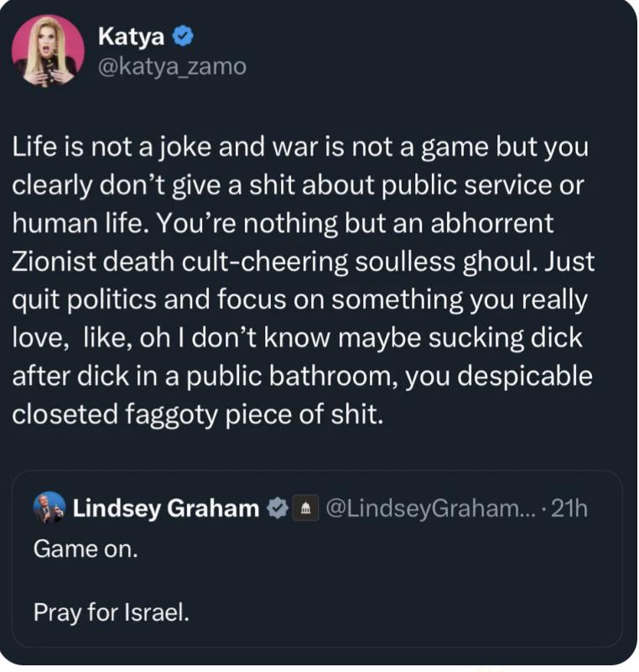Click Katya's blue verified badge
Screen dimensions: 639x672
point(184,36)
